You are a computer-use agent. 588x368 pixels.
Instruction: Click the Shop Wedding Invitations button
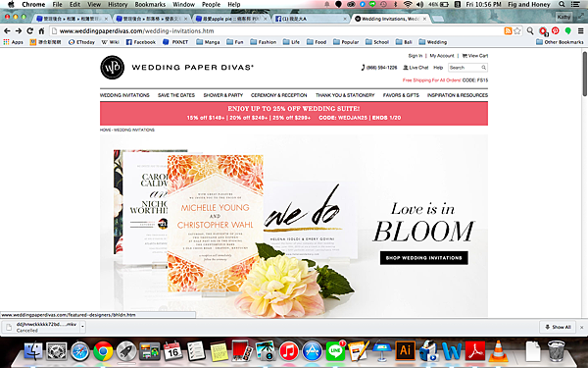point(423,258)
